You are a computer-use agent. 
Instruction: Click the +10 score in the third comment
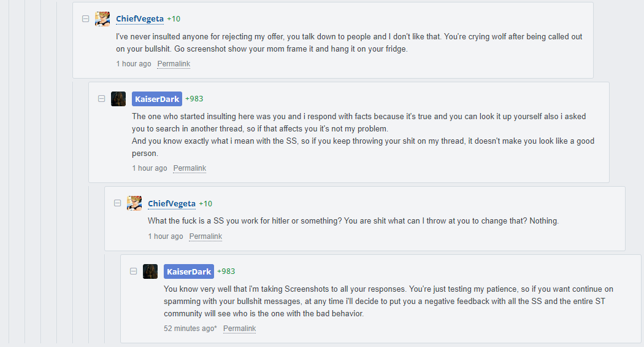click(205, 203)
